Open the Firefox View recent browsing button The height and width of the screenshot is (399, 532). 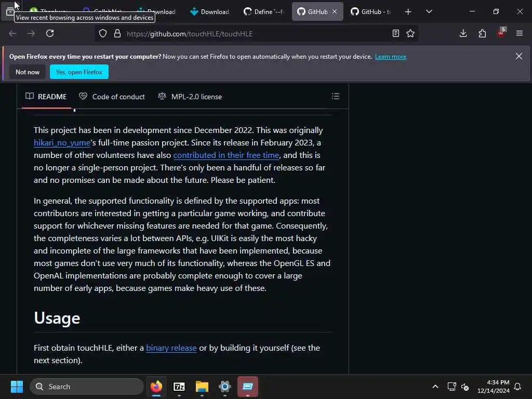coord(9,12)
